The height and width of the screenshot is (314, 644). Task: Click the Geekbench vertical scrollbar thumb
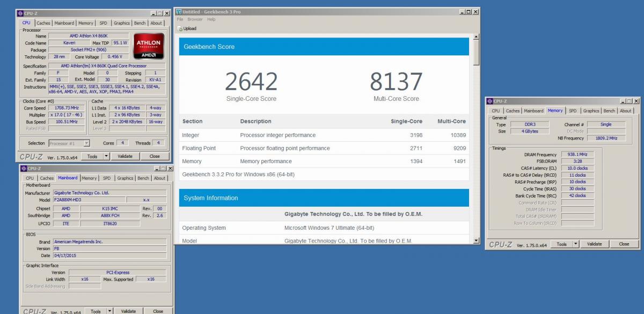(x=476, y=54)
